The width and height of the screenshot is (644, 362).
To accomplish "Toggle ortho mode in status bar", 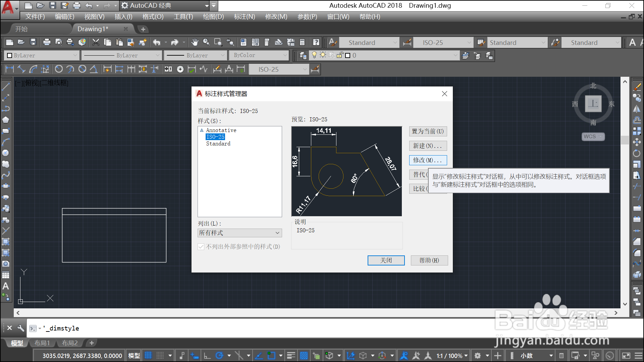I will click(207, 356).
